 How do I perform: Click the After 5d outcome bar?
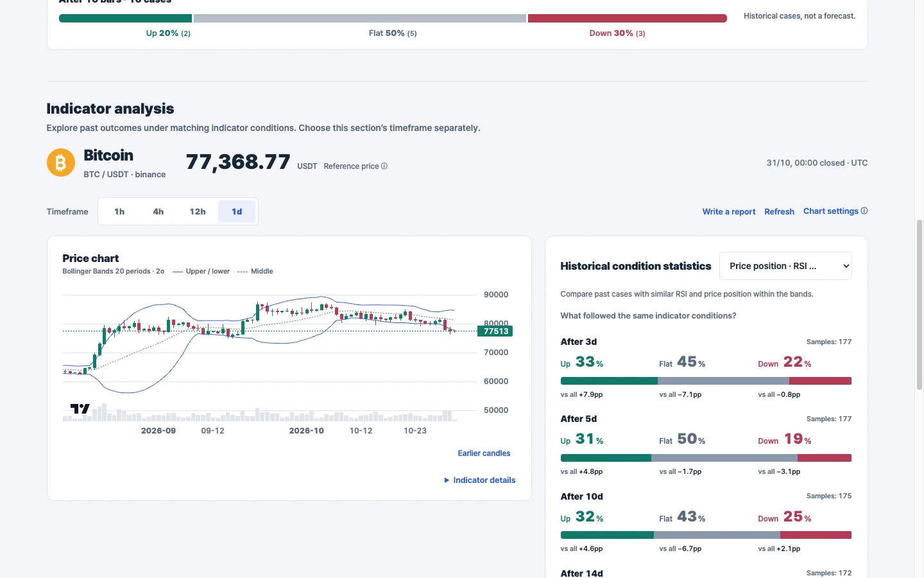[x=706, y=458]
